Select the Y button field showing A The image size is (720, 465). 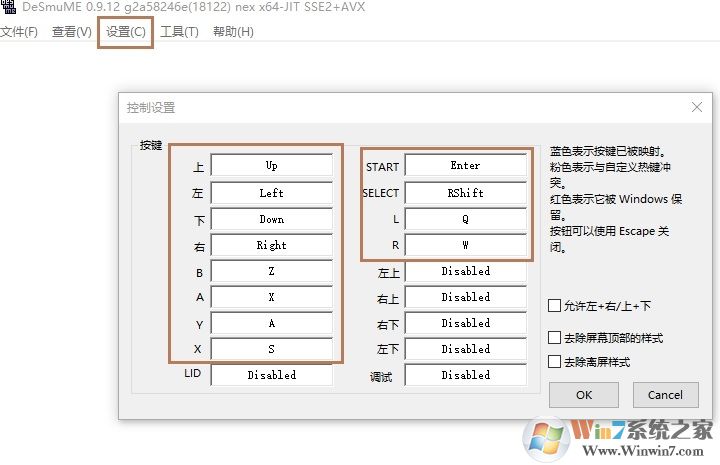tap(271, 323)
